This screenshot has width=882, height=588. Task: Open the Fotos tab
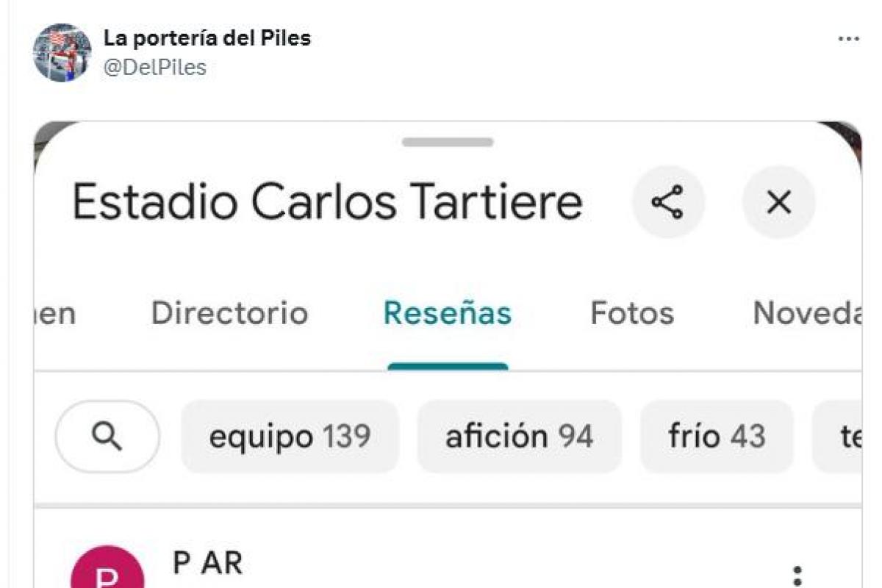click(x=632, y=314)
